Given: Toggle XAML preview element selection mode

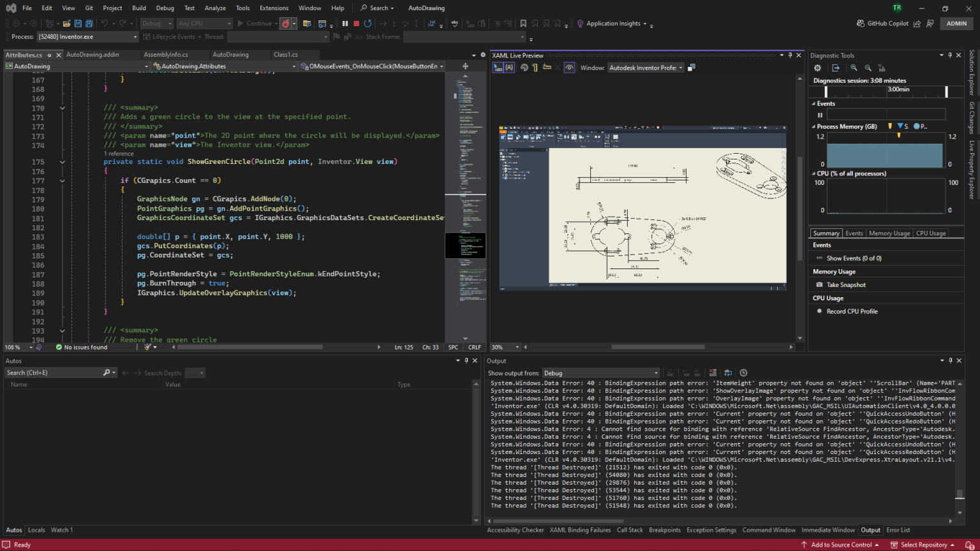Looking at the screenshot, I should click(498, 68).
